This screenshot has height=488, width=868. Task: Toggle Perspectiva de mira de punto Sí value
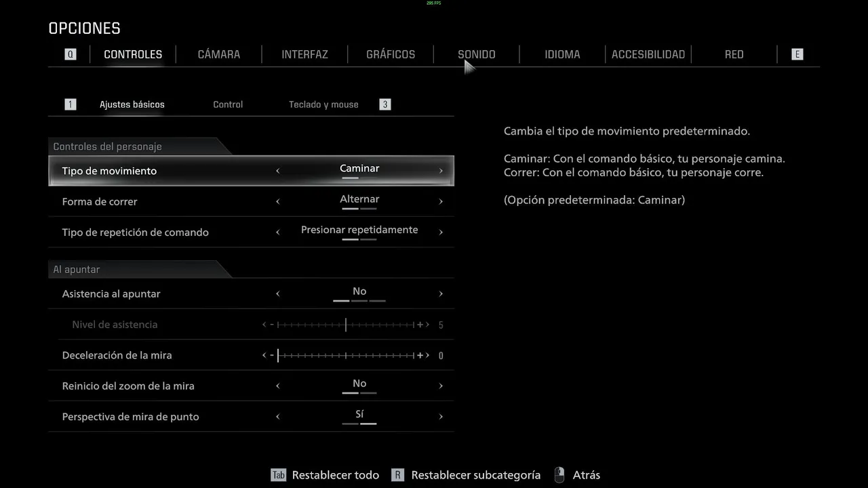point(359,414)
